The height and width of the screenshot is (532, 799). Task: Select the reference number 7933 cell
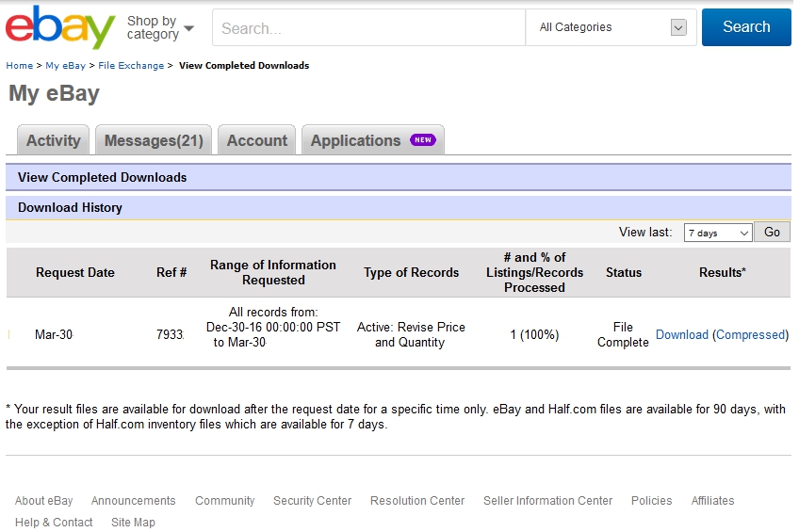[170, 334]
